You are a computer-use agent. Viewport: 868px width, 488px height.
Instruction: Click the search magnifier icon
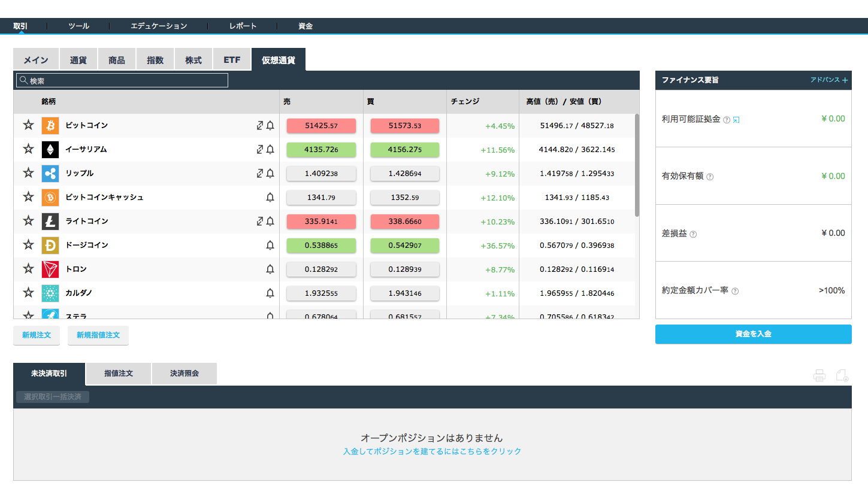(x=23, y=80)
